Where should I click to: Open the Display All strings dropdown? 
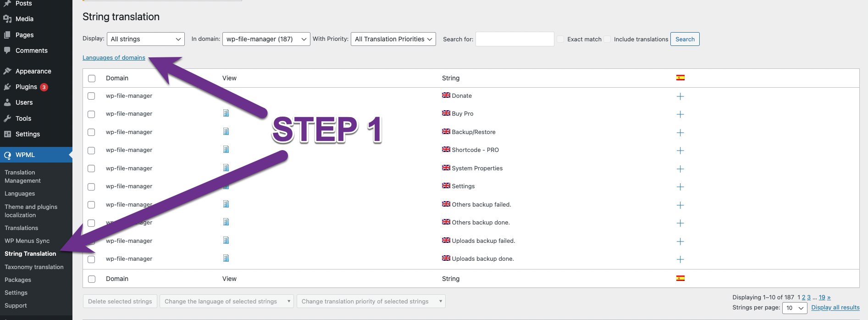coord(146,39)
